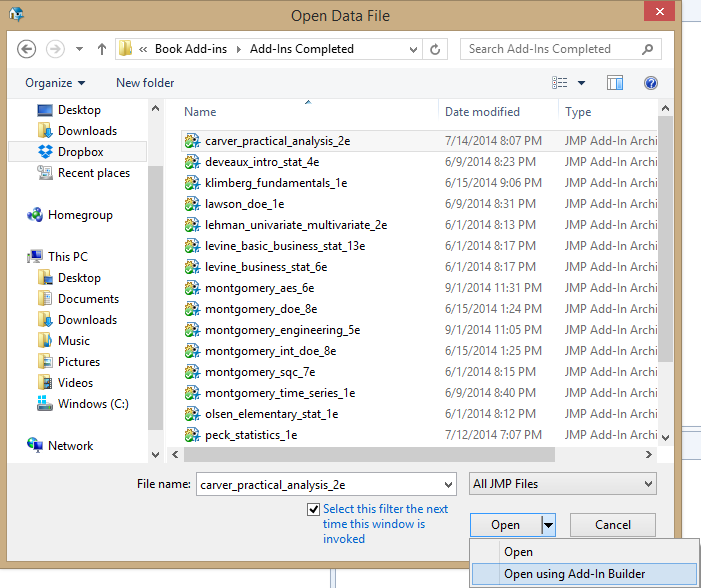701x588 pixels.
Task: Choose Open from dropdown menu
Action: click(585, 552)
